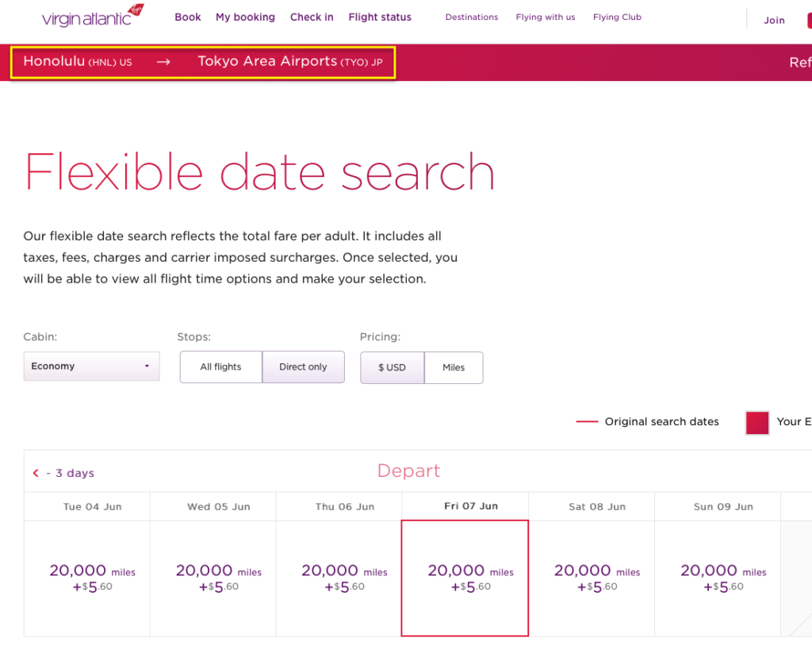
Task: Open the Book menu
Action: [x=187, y=17]
